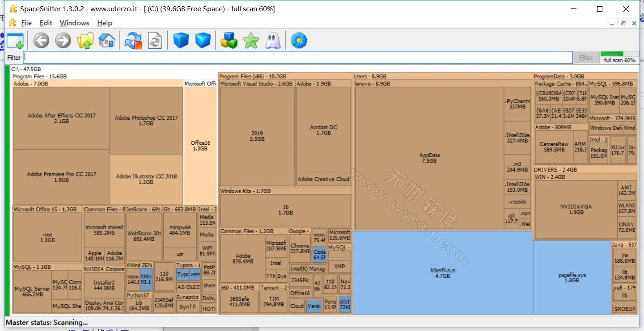
Task: Click inside the Filter text field
Action: tap(295, 57)
